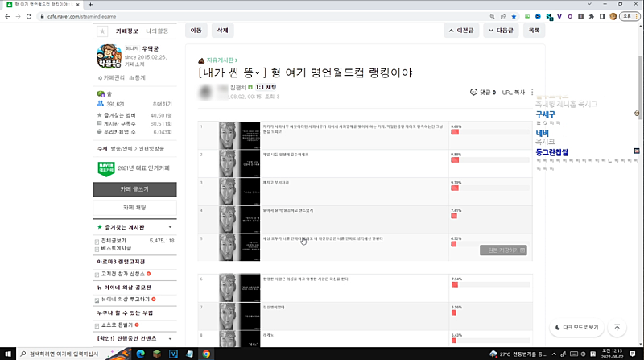644x360 pixels.
Task: Click the 댓글 0 comment icon
Action: tap(482, 92)
